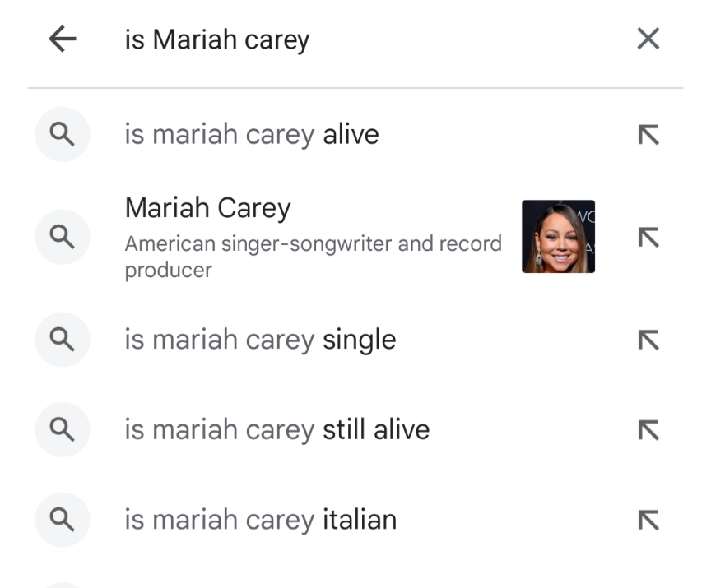
Task: Tap the fill-in arrow for 'still alive' suggestion
Action: tap(648, 429)
